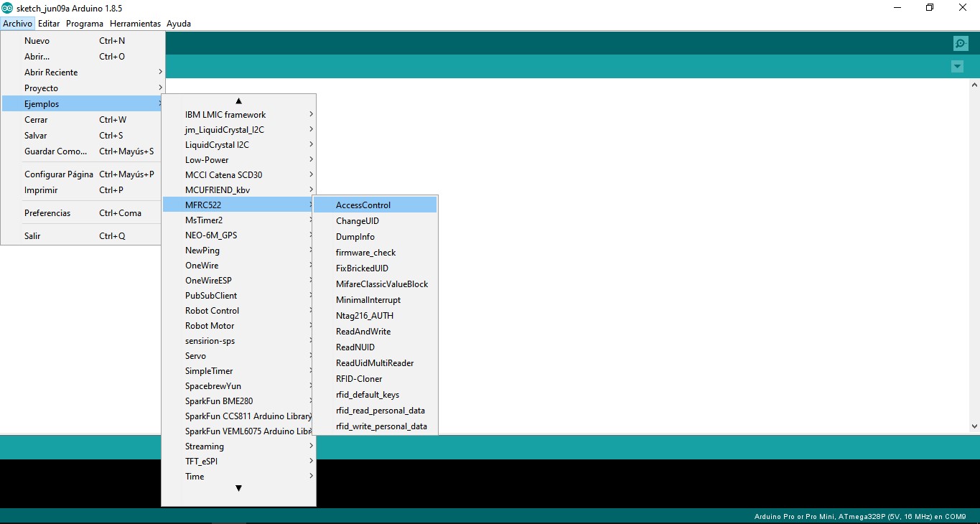Screen dimensions: 980x524
Task: Open the Archivo menu
Action: coord(17,24)
